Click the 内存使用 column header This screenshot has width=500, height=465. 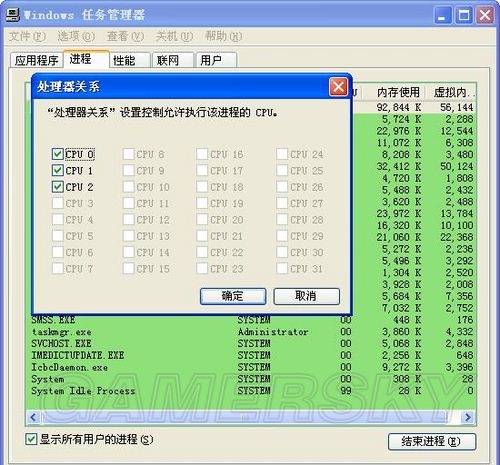point(397,92)
